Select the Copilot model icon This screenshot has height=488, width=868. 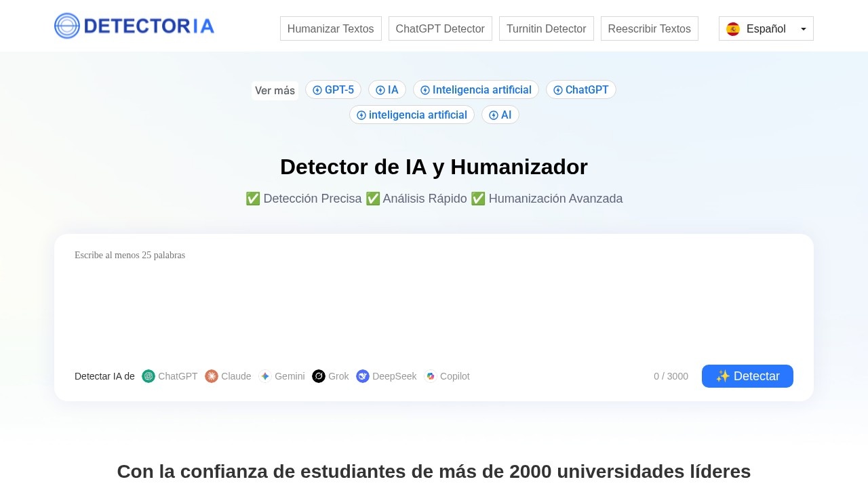[x=431, y=376]
